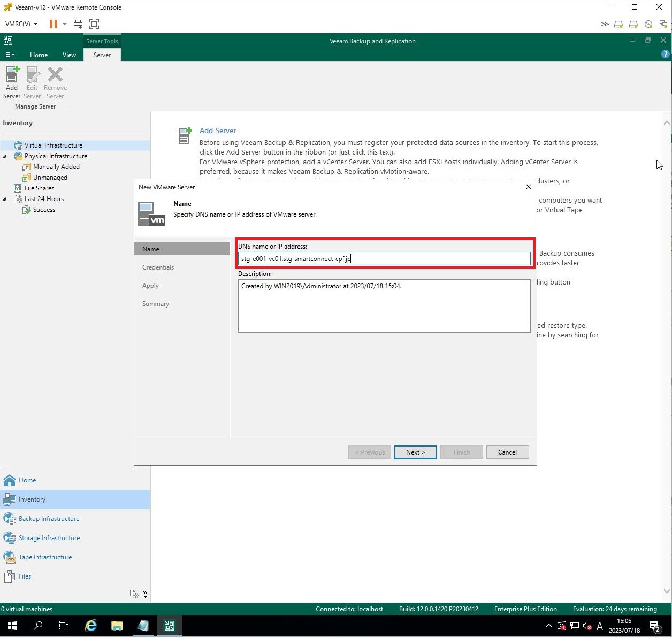
Task: Open File Explorer from taskbar
Action: tap(117, 626)
